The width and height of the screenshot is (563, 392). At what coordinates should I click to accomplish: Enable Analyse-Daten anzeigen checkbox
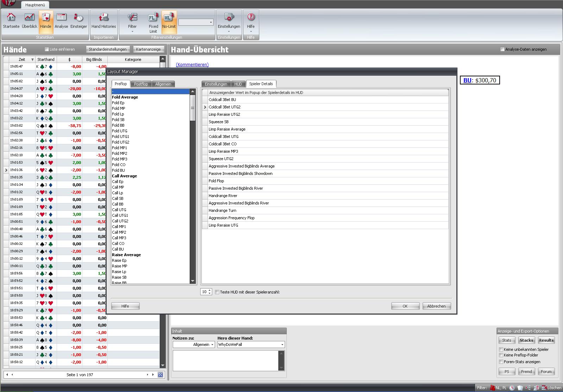coord(502,49)
